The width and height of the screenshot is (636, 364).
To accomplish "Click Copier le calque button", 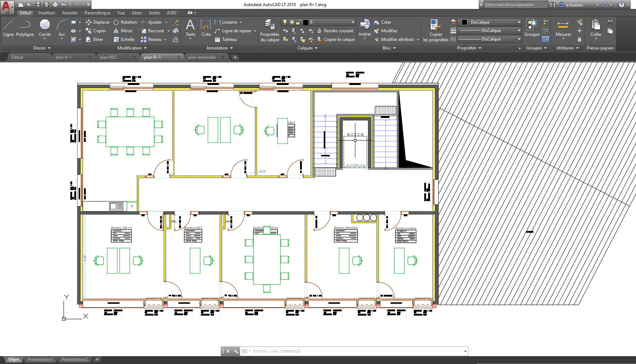I will pyautogui.click(x=336, y=39).
